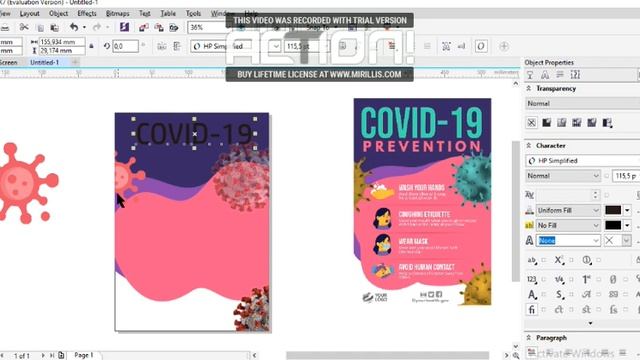The image size is (640, 360).
Task: Click the Redo arrow icon
Action: tap(97, 27)
